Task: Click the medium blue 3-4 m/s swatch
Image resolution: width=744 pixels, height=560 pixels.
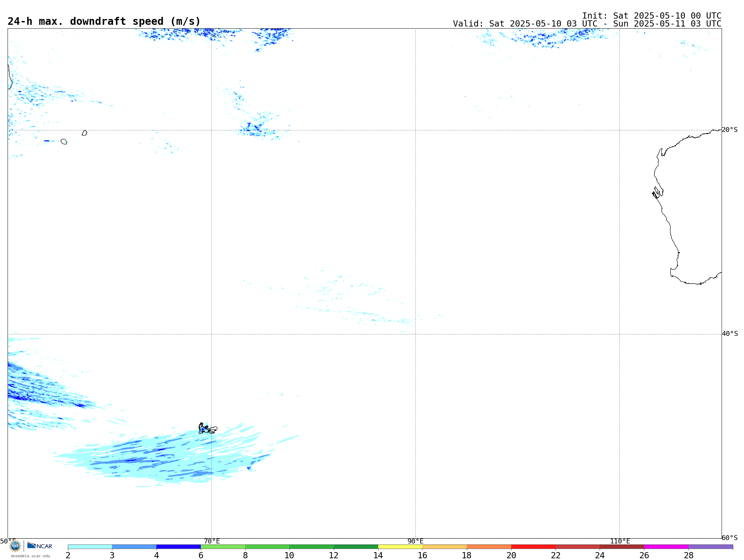Action: tap(134, 547)
